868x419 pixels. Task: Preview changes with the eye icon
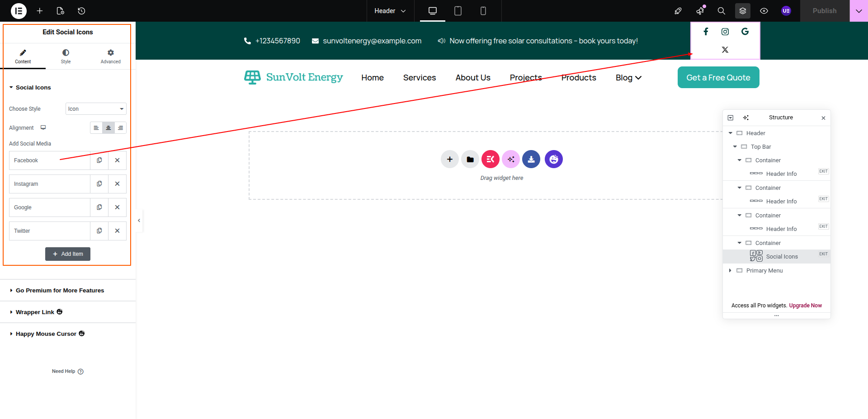point(764,11)
